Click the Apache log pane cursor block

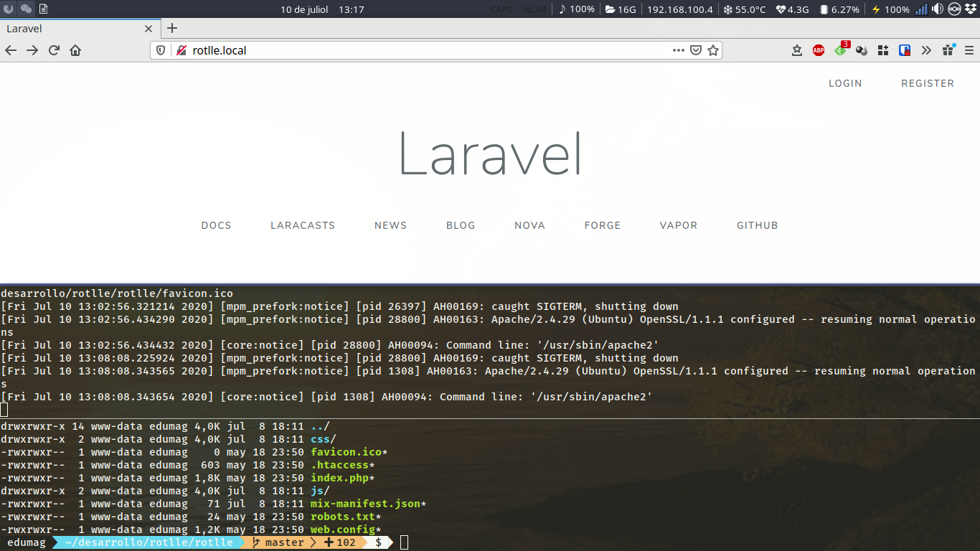[x=4, y=410]
